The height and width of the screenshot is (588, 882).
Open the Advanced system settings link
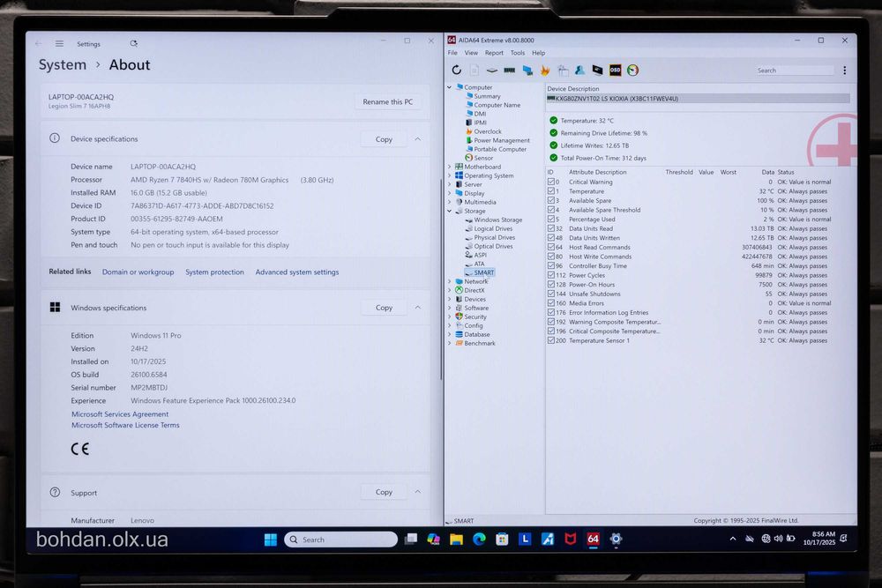[297, 272]
